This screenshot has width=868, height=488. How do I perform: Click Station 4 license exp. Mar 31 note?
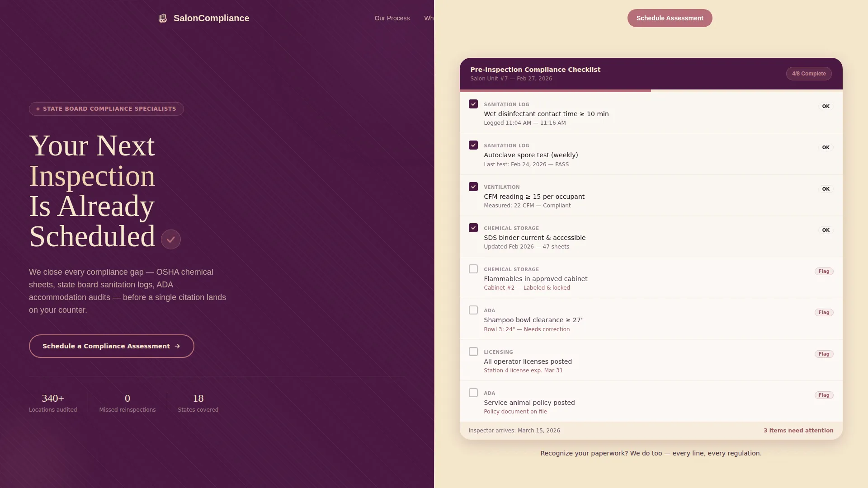523,371
